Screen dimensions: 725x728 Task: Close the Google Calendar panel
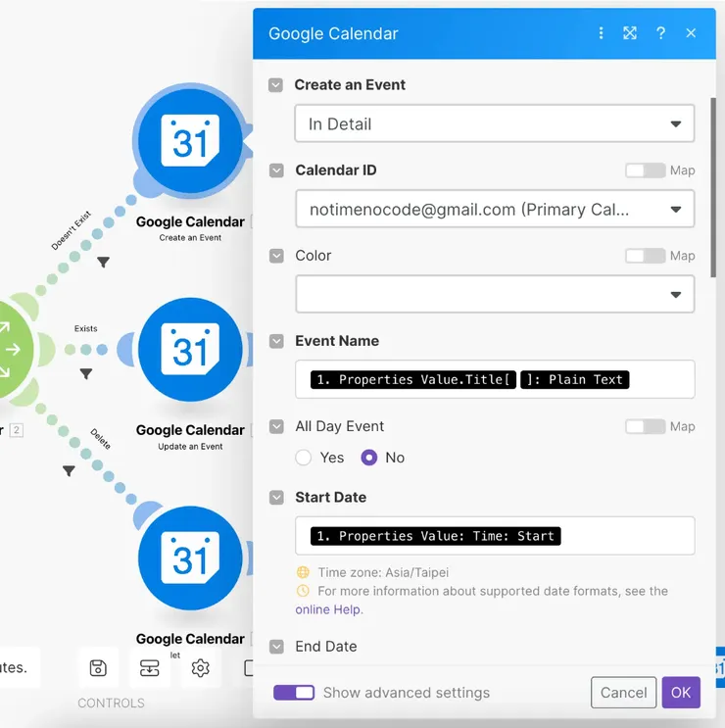coord(691,33)
